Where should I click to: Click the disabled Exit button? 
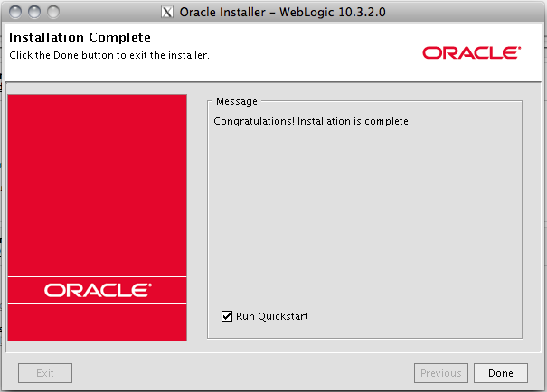coord(45,373)
